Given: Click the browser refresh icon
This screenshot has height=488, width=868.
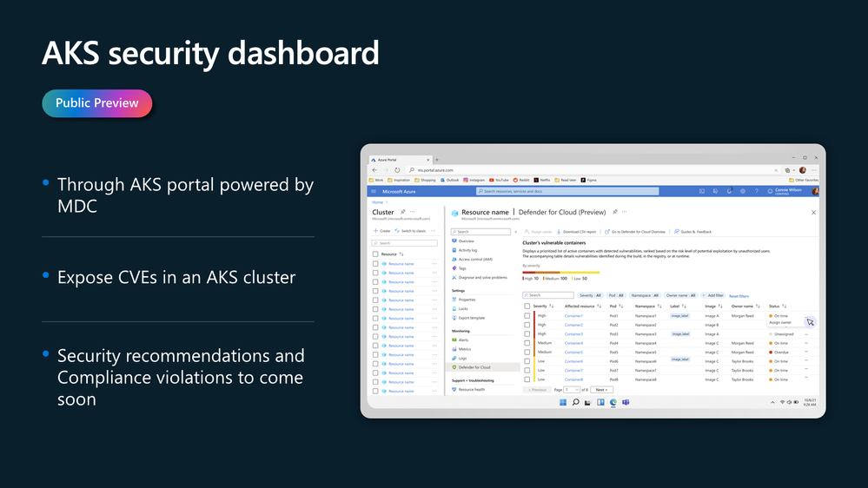Looking at the screenshot, I should point(397,170).
